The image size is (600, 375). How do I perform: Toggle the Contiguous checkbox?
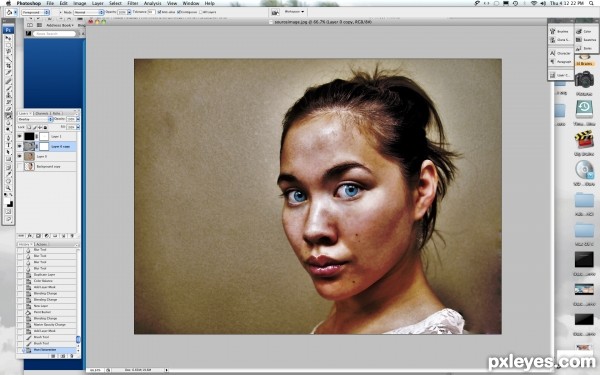(179, 12)
